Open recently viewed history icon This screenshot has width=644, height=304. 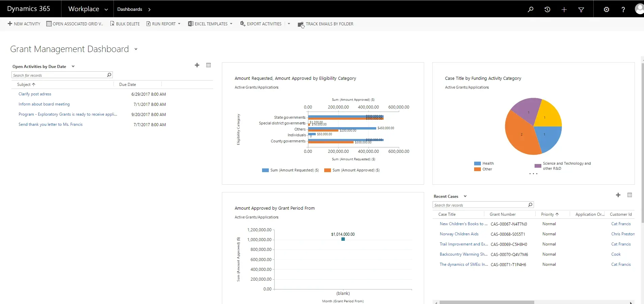click(x=547, y=9)
